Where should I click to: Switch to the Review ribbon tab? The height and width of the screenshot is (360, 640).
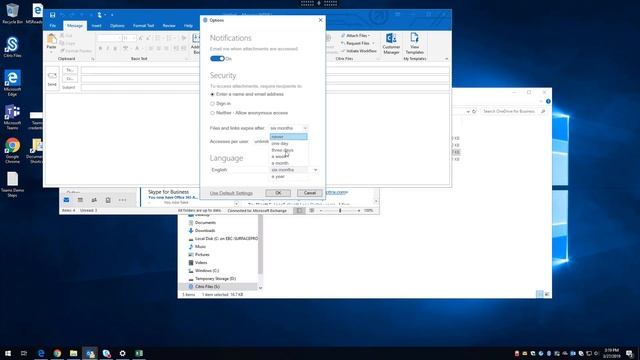pos(169,26)
